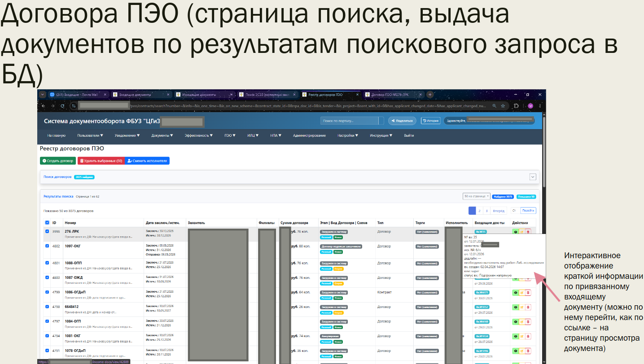Uncheck the row checkbox for contract 1086-ОГДиП
644x364 pixels.
(x=47, y=292)
